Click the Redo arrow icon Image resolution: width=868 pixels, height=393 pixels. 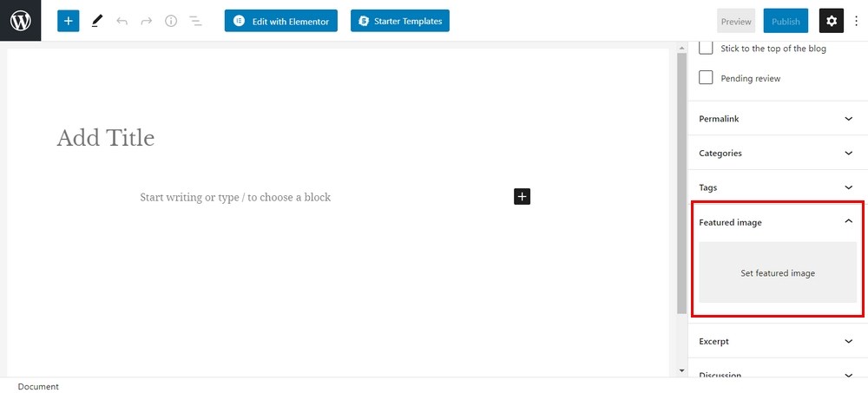tap(146, 21)
